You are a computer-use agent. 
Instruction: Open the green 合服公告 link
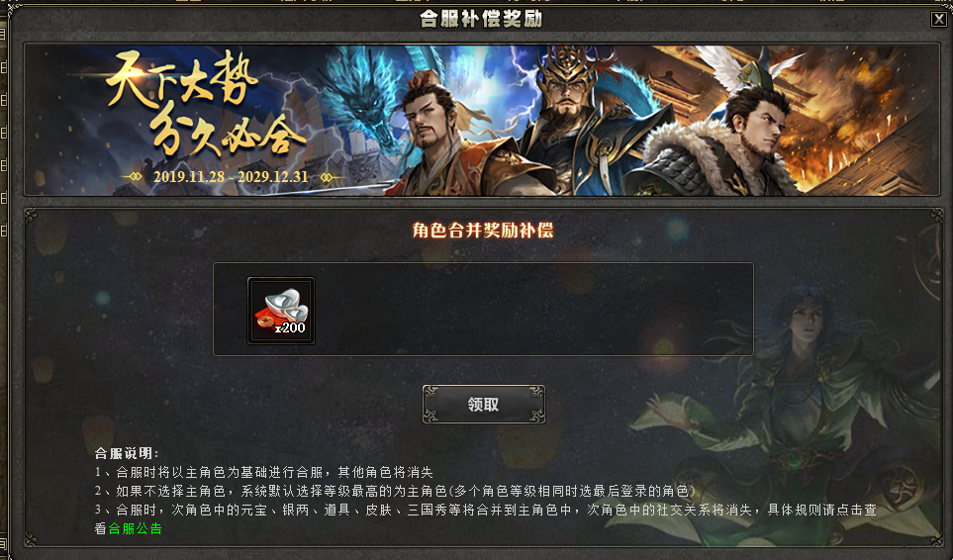click(x=135, y=528)
